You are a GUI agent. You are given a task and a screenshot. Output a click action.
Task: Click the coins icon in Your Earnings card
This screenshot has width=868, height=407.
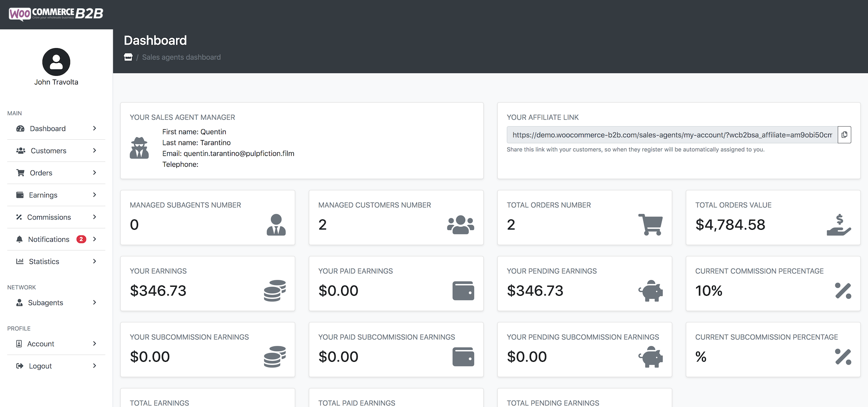click(x=275, y=291)
